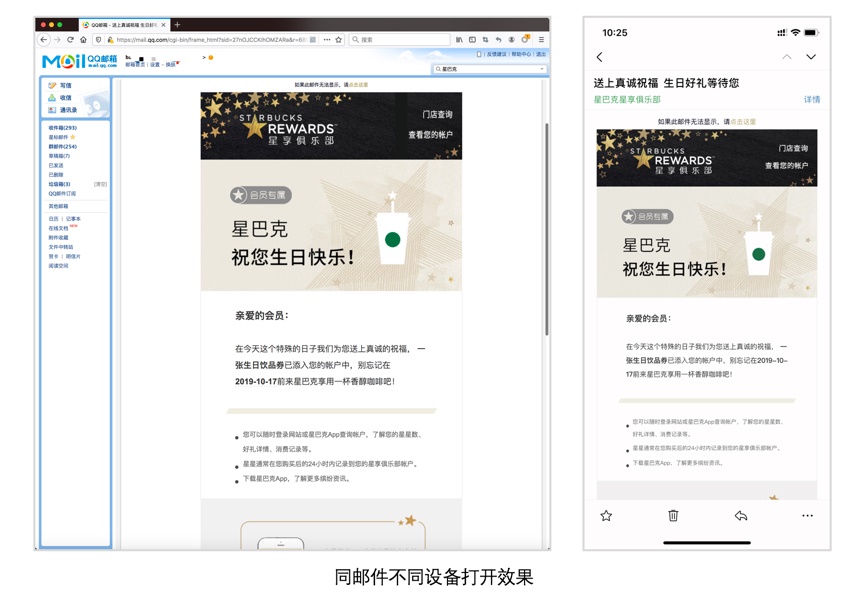Open shield tracking protection icon
865x597 pixels.
tap(98, 40)
